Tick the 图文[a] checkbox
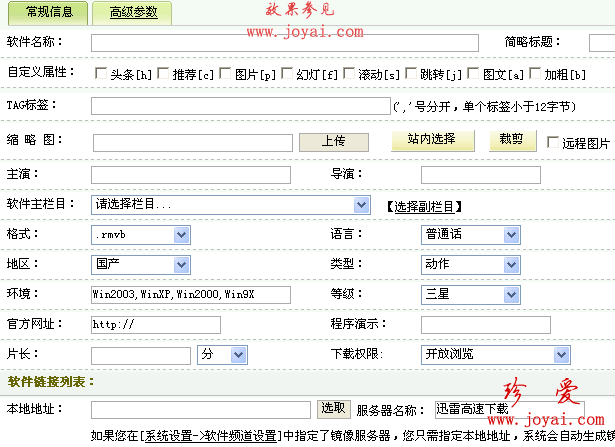 tap(473, 73)
